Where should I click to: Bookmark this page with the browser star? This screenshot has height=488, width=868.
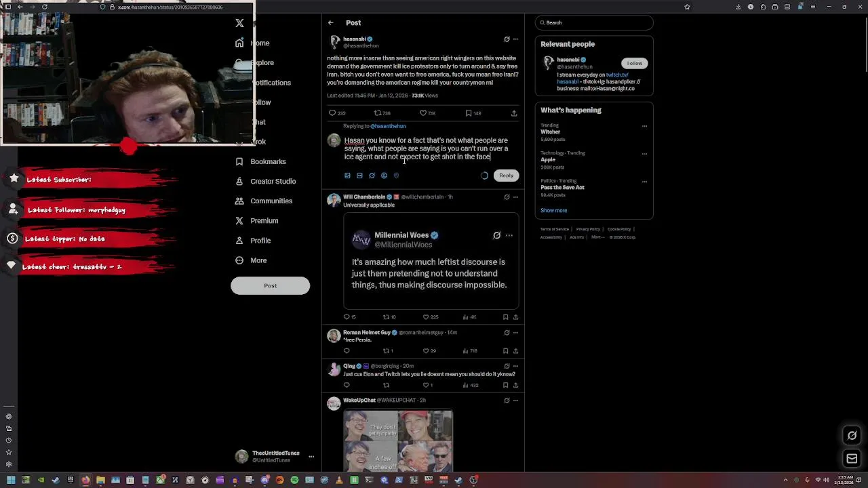coord(687,7)
